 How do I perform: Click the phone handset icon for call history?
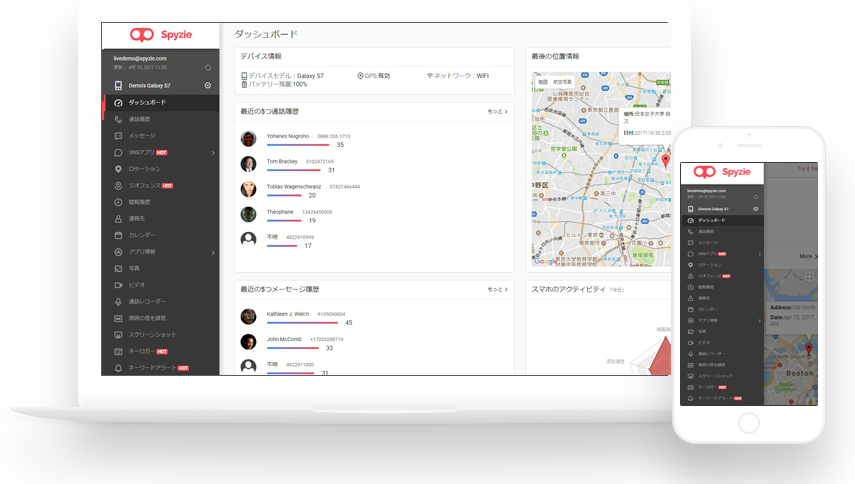click(x=118, y=119)
